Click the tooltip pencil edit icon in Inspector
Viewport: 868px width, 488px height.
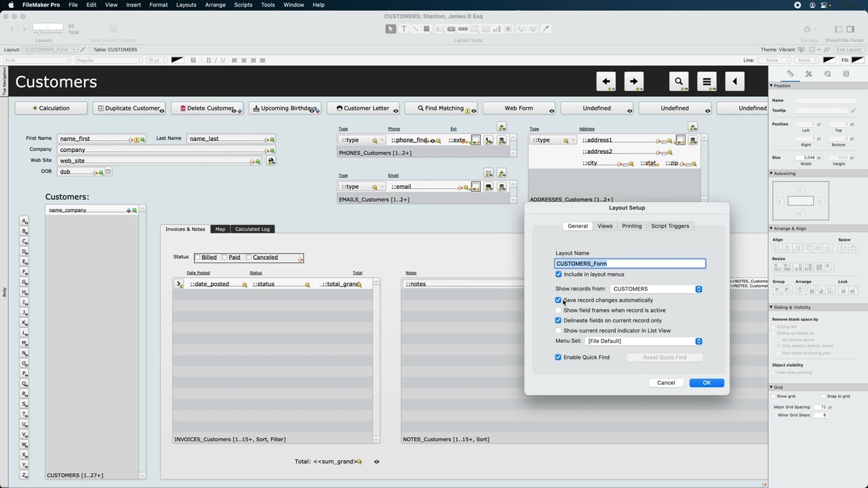coord(853,110)
